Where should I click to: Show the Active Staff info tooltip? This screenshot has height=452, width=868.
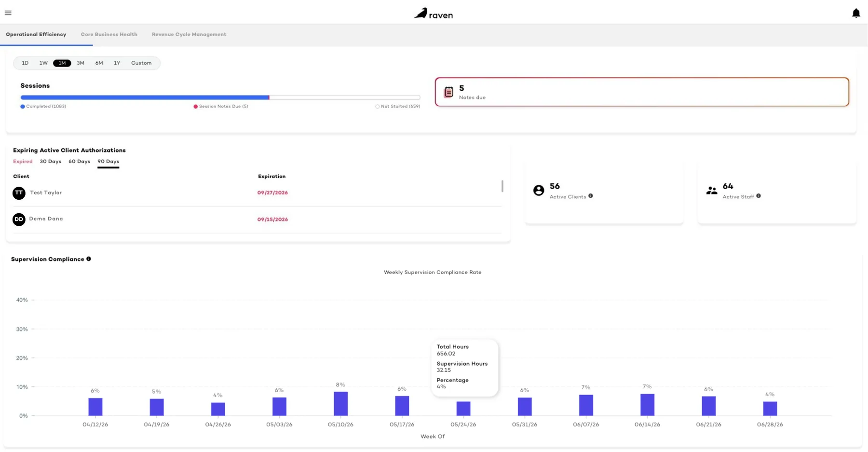(759, 196)
